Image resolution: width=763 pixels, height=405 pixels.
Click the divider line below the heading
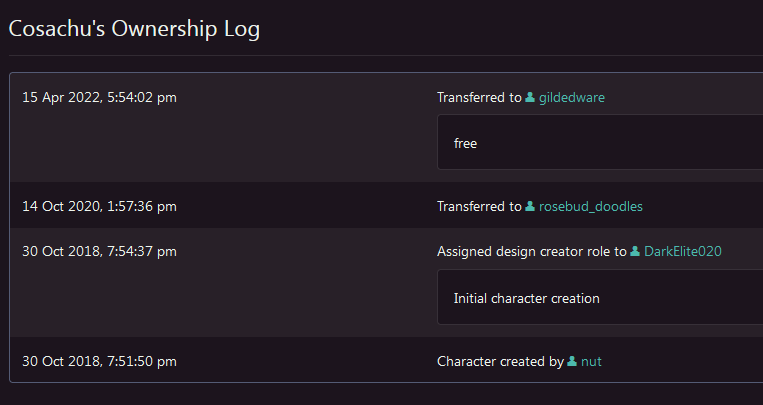pos(380,55)
